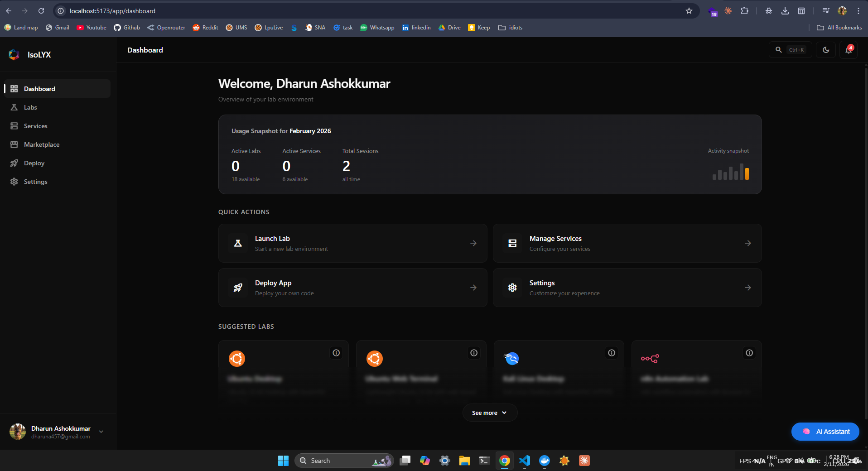This screenshot has width=868, height=471.
Task: Open the user profile chevron menu
Action: point(101,432)
